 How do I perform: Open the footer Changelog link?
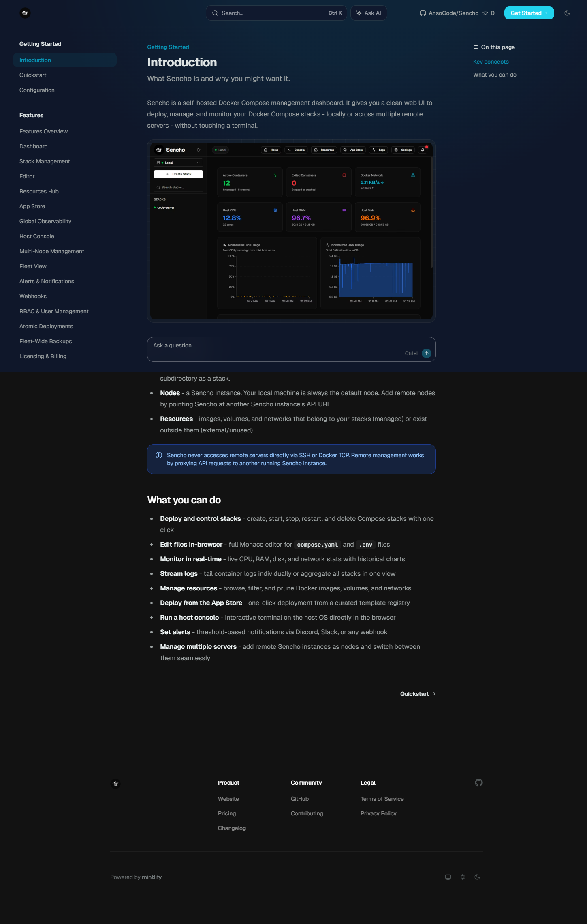coord(232,828)
